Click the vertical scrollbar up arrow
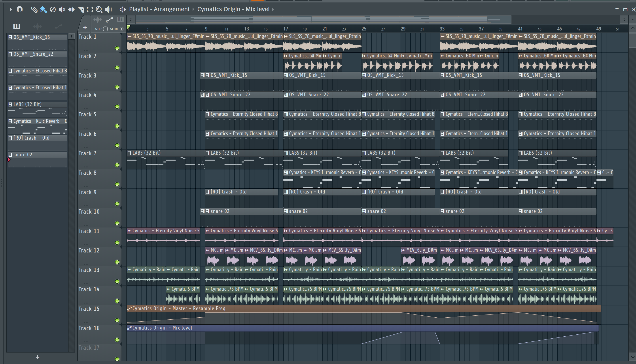636x364 pixels. coord(632,28)
